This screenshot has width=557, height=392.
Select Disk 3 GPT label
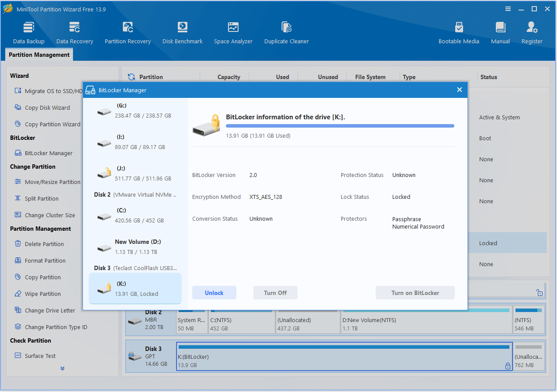151,356
